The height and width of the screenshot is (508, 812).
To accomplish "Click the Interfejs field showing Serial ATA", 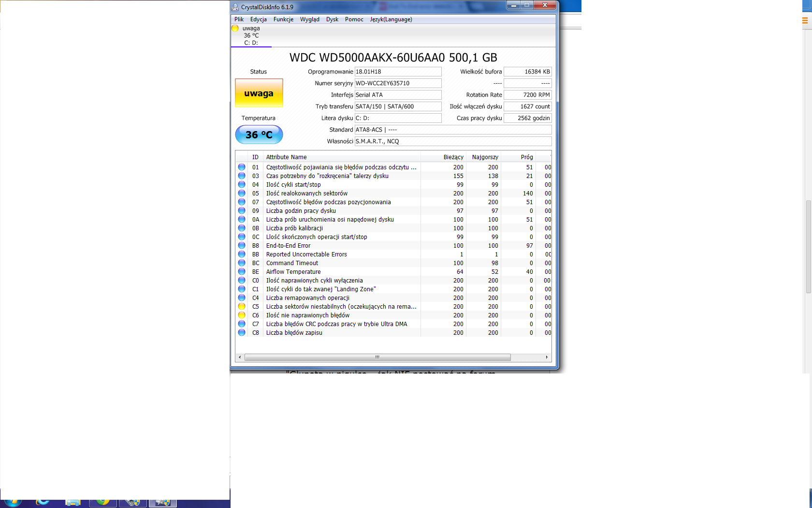I will click(398, 95).
